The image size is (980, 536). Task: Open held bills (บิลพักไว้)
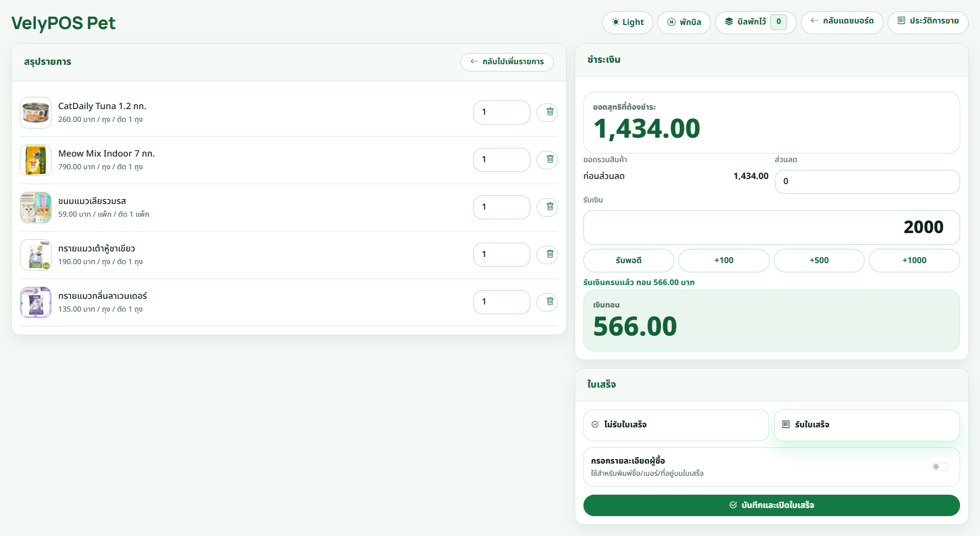[755, 22]
